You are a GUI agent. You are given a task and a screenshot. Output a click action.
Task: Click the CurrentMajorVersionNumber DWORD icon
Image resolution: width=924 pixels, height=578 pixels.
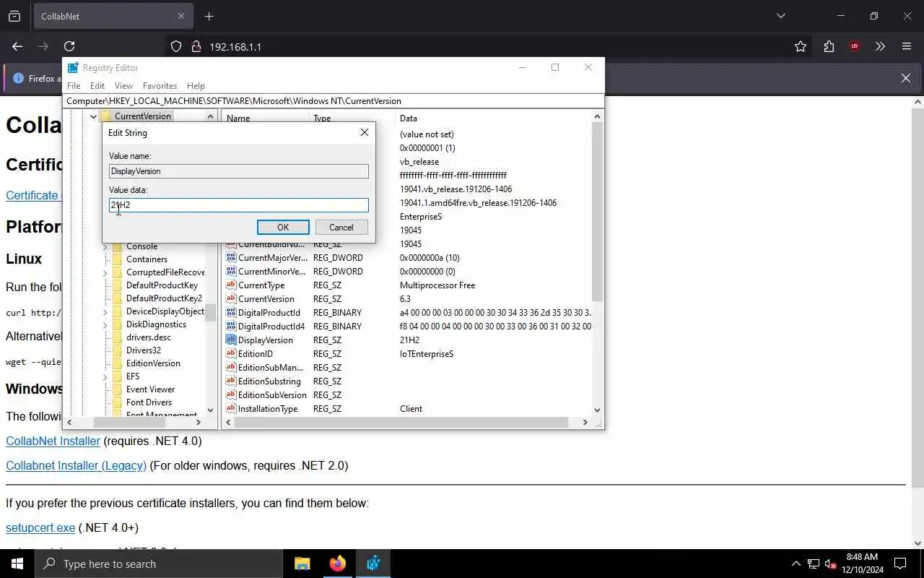[231, 258]
